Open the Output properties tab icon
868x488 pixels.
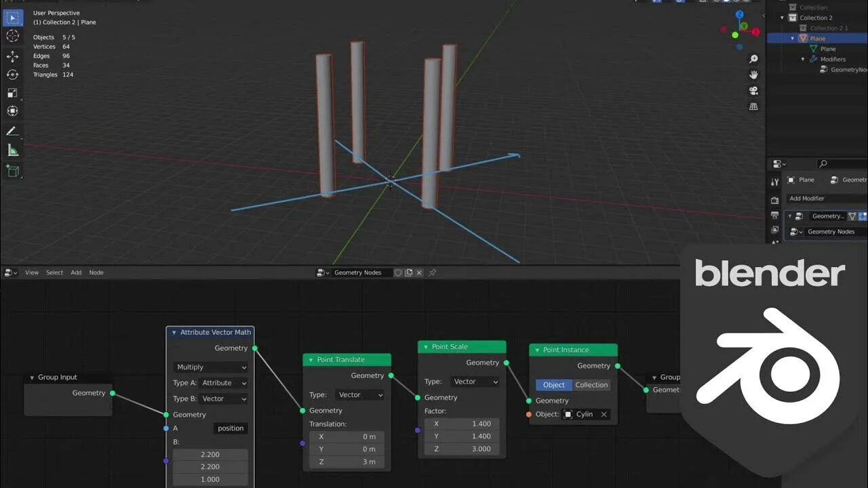coord(774,216)
